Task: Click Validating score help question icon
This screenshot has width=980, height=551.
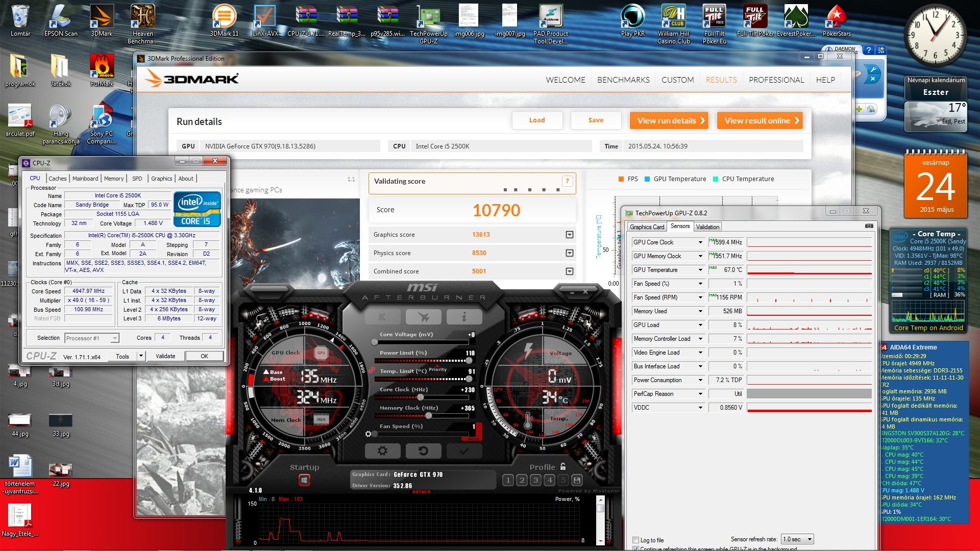Action: (567, 181)
